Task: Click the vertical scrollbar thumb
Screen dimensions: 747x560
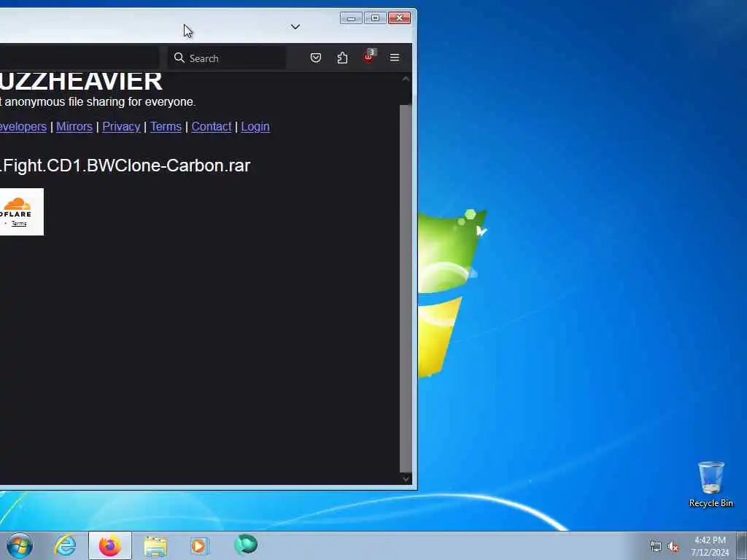Action: 406,288
